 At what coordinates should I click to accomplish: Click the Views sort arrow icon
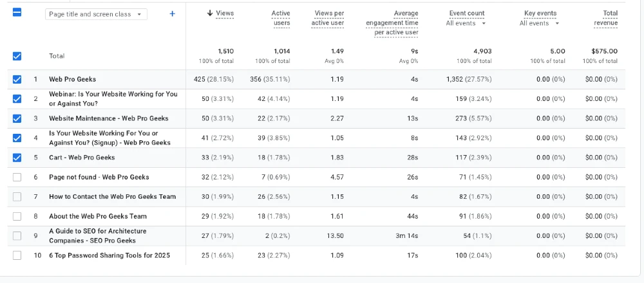[x=210, y=13]
